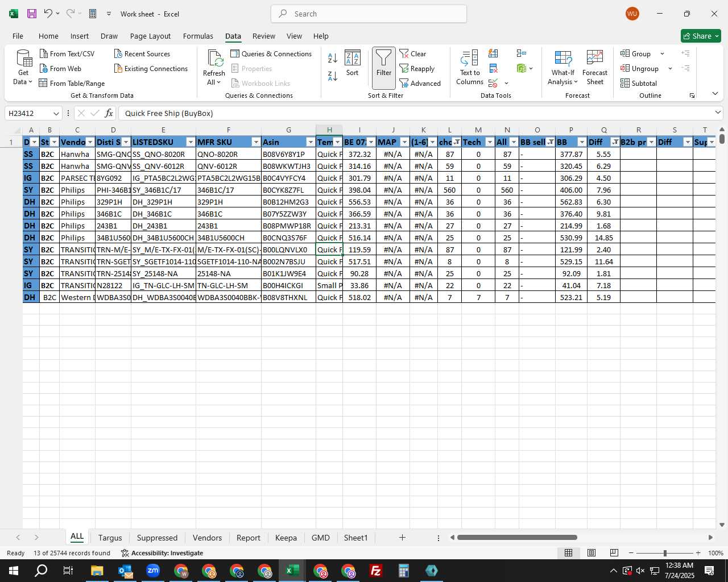Click the Flash Fill icon
The height and width of the screenshot is (582, 728).
(493, 53)
